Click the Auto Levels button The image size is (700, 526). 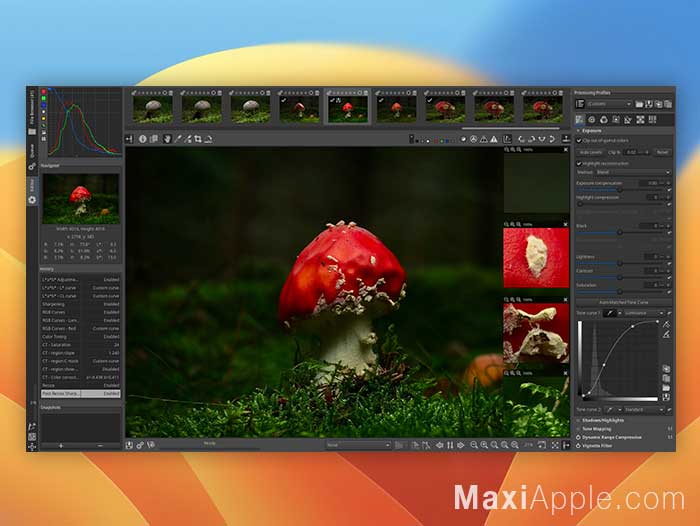tap(591, 152)
